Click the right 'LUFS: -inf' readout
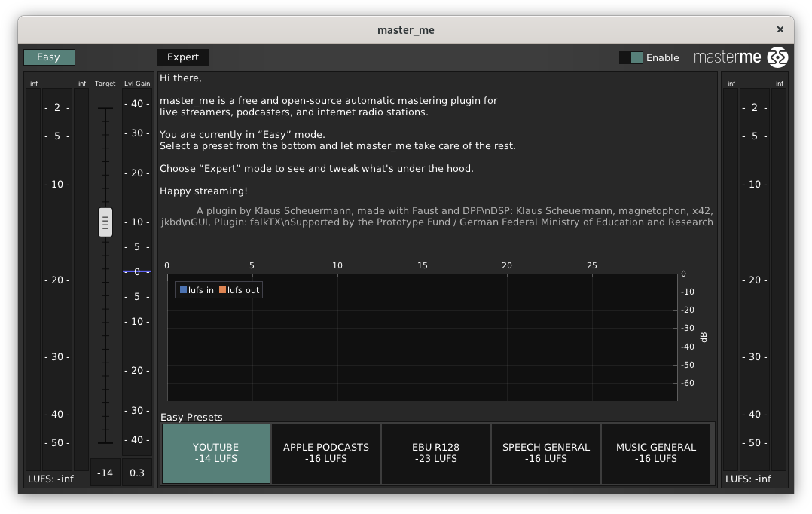 747,479
